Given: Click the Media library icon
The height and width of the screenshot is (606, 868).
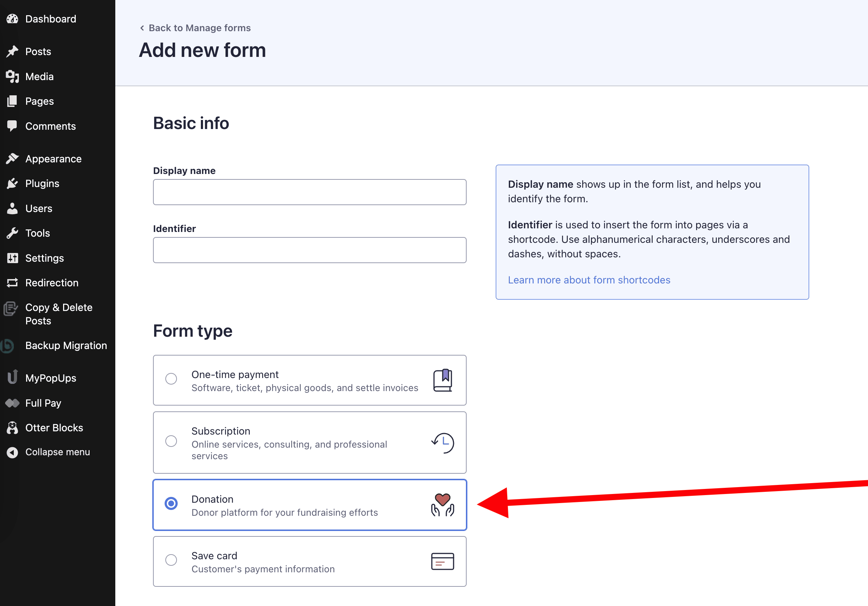Looking at the screenshot, I should (x=12, y=76).
